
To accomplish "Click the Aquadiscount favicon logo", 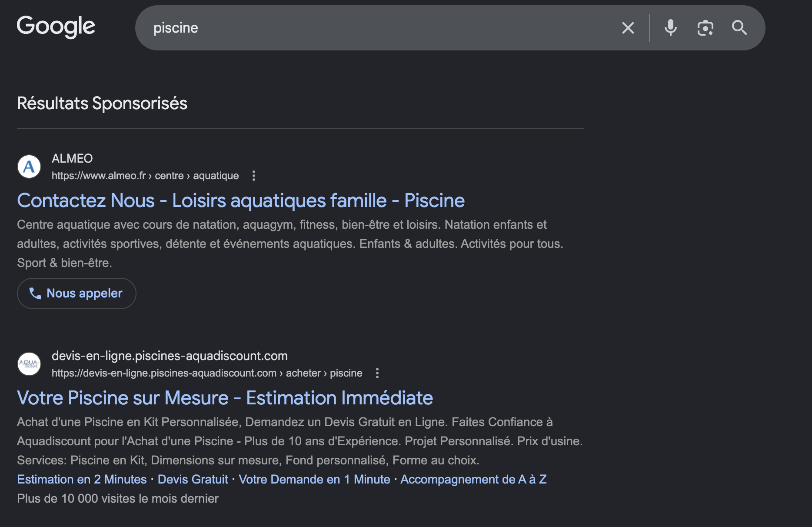I will pyautogui.click(x=29, y=364).
